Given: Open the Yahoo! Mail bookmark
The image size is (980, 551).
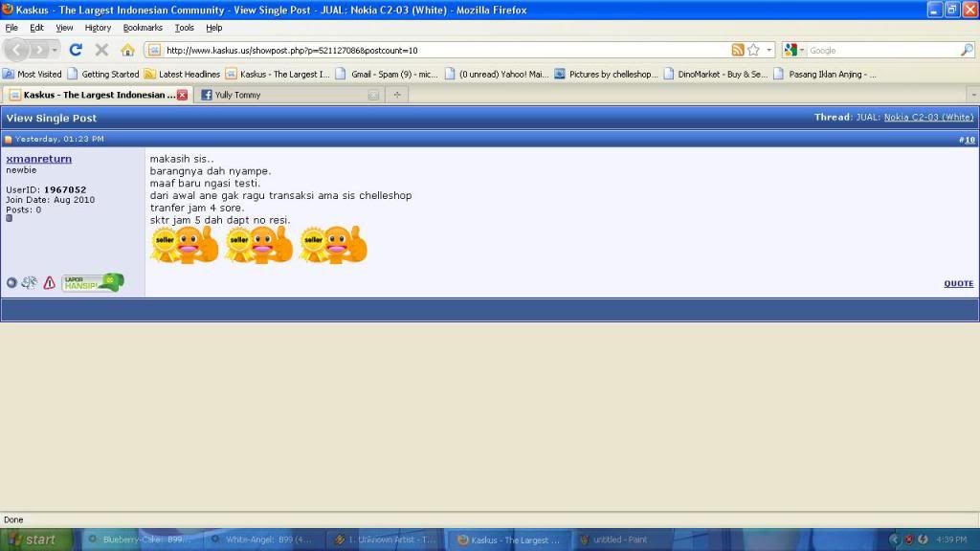Looking at the screenshot, I should pos(497,74).
